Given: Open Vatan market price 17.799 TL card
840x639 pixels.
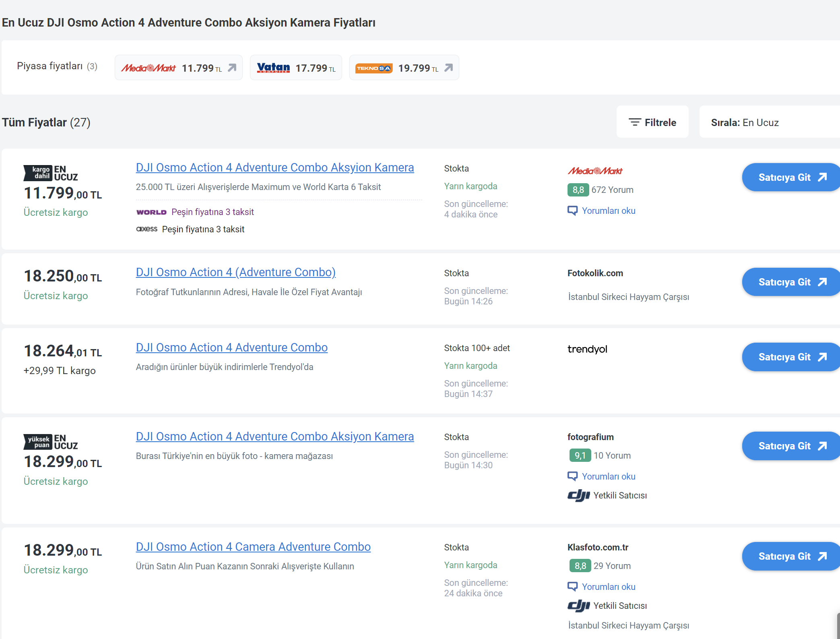Looking at the screenshot, I should (x=296, y=68).
